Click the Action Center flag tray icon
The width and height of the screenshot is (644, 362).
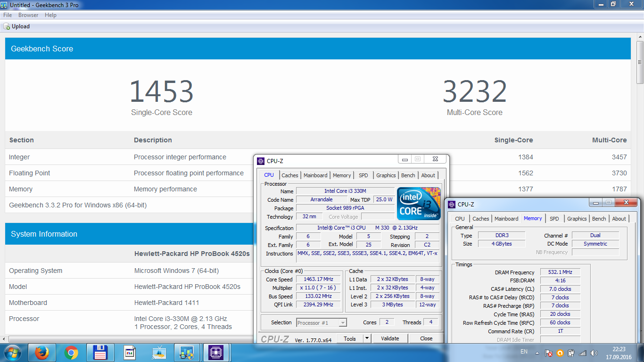(549, 353)
